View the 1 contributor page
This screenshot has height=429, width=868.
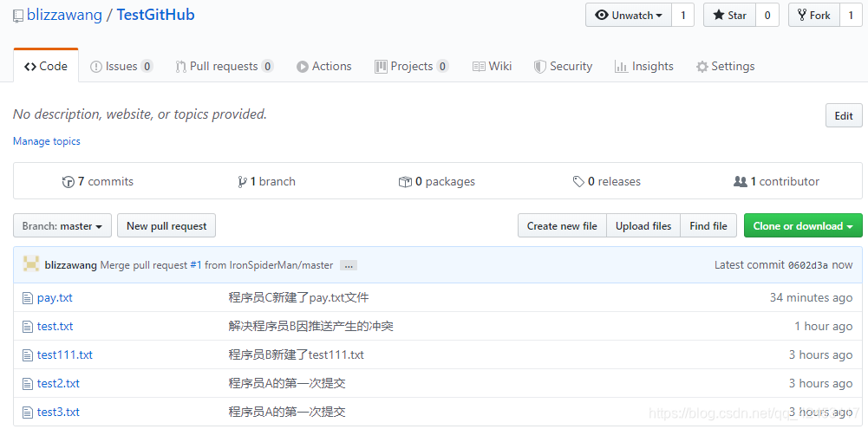[x=776, y=181]
